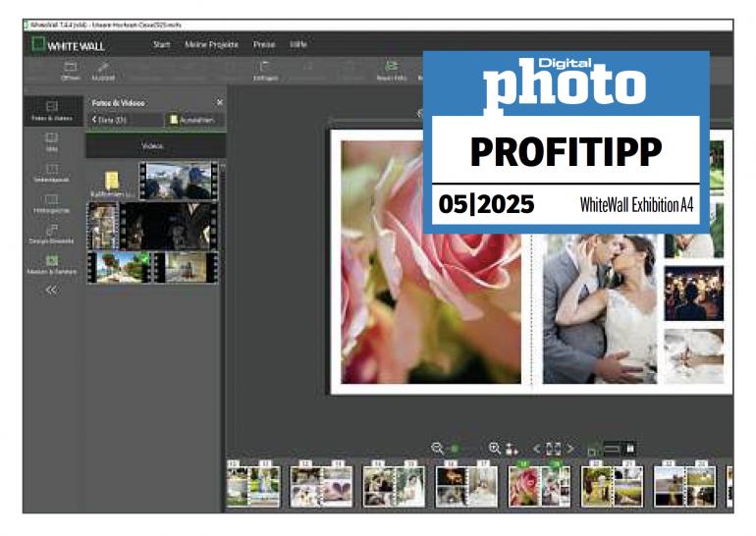Image resolution: width=756 pixels, height=536 pixels.
Task: Select the dark video clip thumbnail
Action: (168, 227)
